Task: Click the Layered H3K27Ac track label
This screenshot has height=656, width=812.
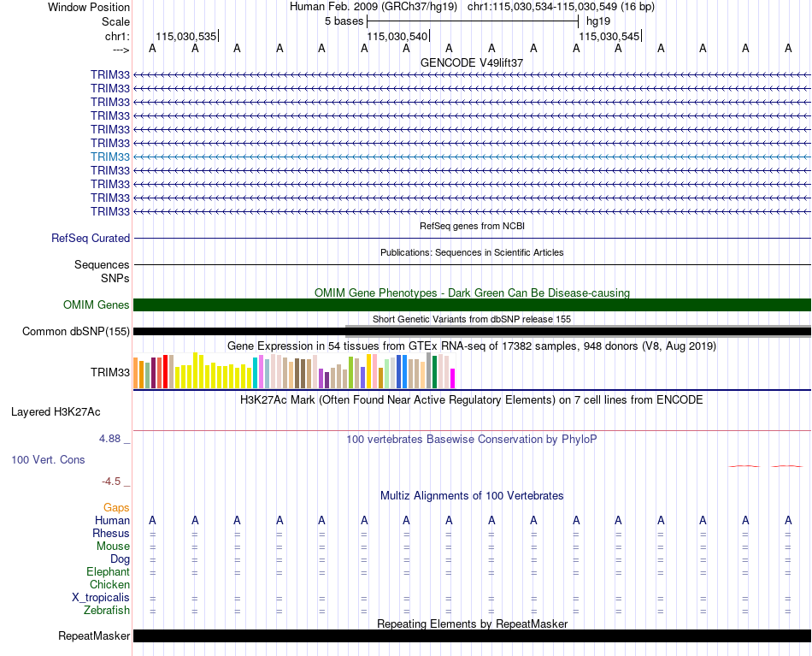Action: tap(56, 412)
